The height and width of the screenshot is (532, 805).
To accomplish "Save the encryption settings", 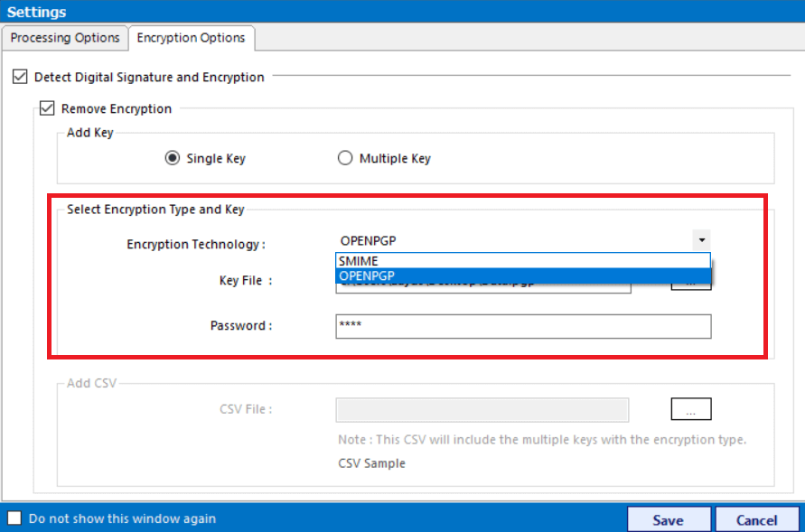I will point(668,519).
